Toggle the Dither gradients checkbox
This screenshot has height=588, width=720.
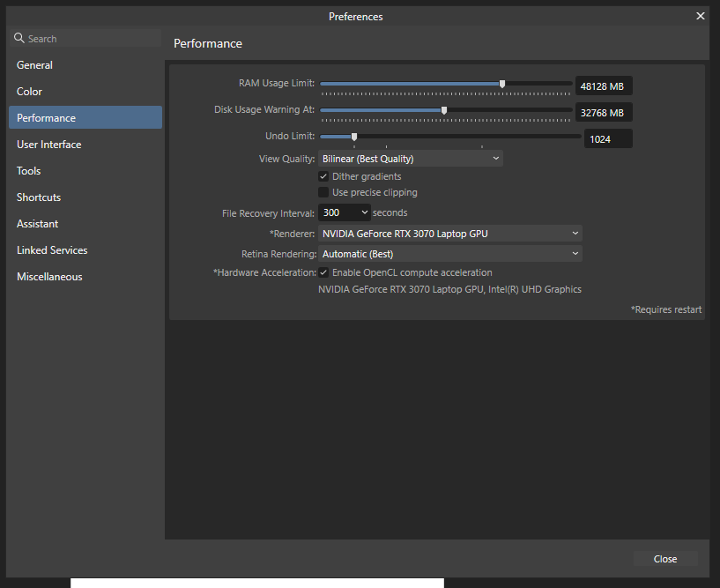pyautogui.click(x=323, y=176)
